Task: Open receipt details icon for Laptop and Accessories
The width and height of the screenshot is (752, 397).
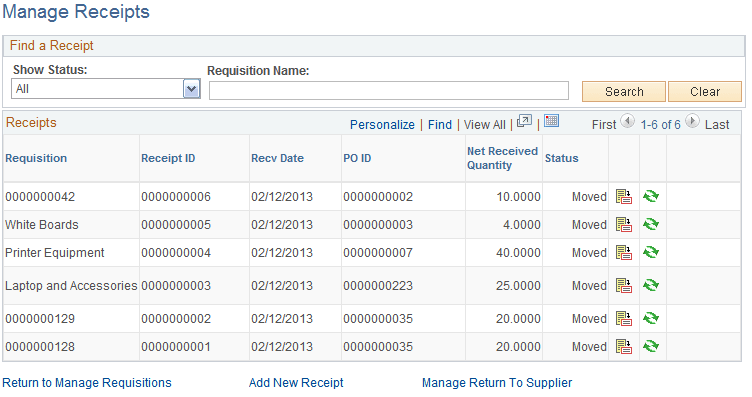Action: (623, 286)
